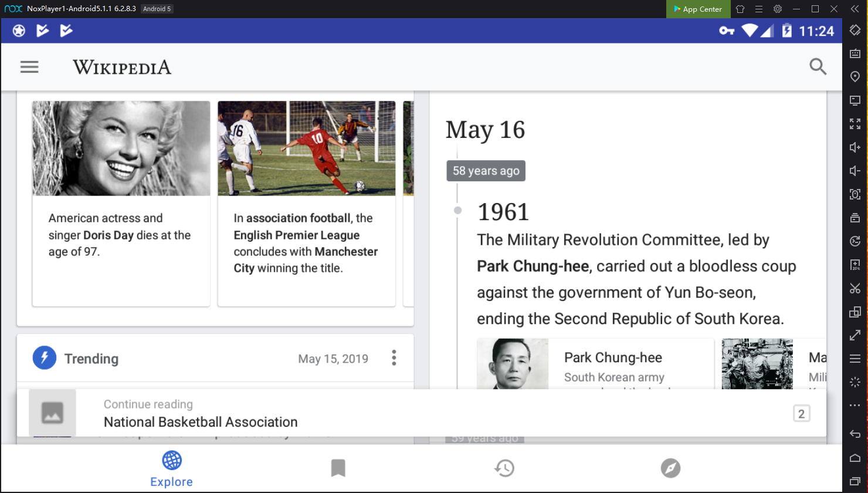Collapse the Nox sidebar with double chevron

coord(855,9)
